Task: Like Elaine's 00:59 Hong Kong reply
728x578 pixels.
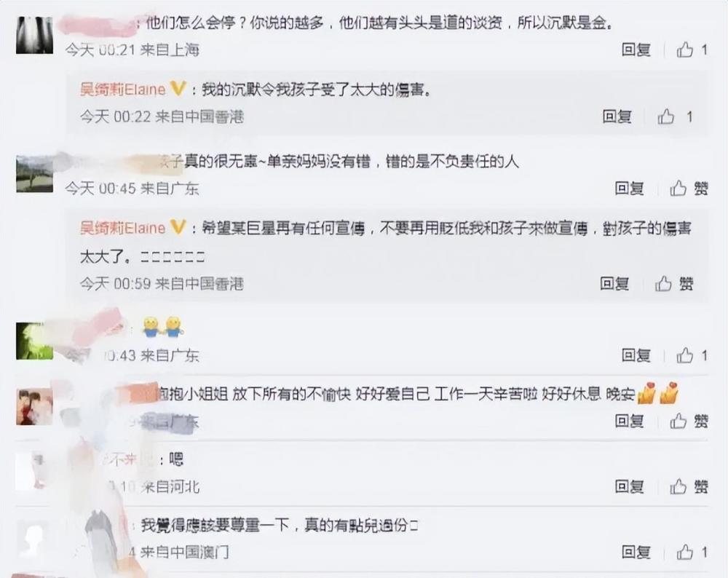Action: point(663,283)
